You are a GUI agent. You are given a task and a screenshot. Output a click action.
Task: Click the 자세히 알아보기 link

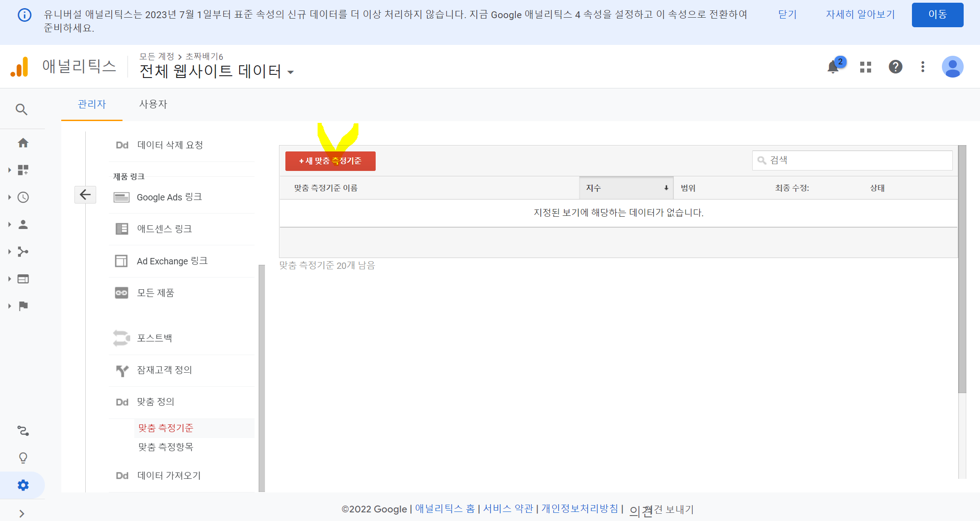tap(860, 15)
